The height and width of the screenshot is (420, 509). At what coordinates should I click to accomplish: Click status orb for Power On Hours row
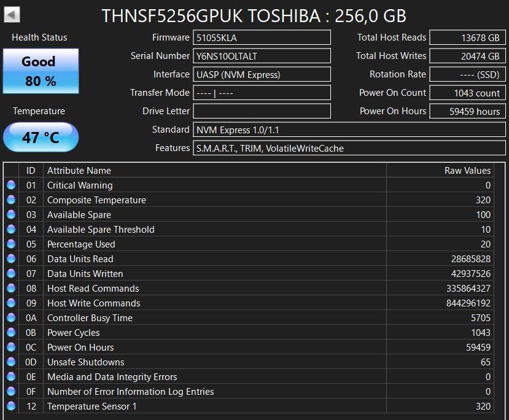pos(11,347)
